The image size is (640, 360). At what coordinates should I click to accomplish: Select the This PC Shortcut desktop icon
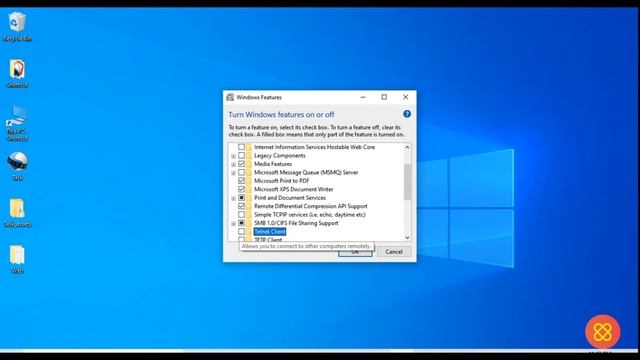[17, 122]
